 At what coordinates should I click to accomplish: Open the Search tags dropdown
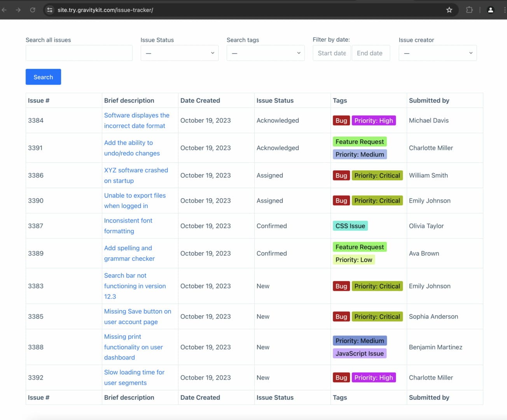tap(265, 53)
